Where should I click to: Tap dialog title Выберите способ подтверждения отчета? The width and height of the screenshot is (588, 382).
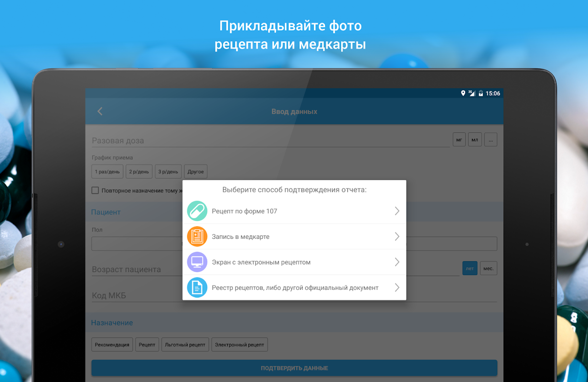click(294, 190)
